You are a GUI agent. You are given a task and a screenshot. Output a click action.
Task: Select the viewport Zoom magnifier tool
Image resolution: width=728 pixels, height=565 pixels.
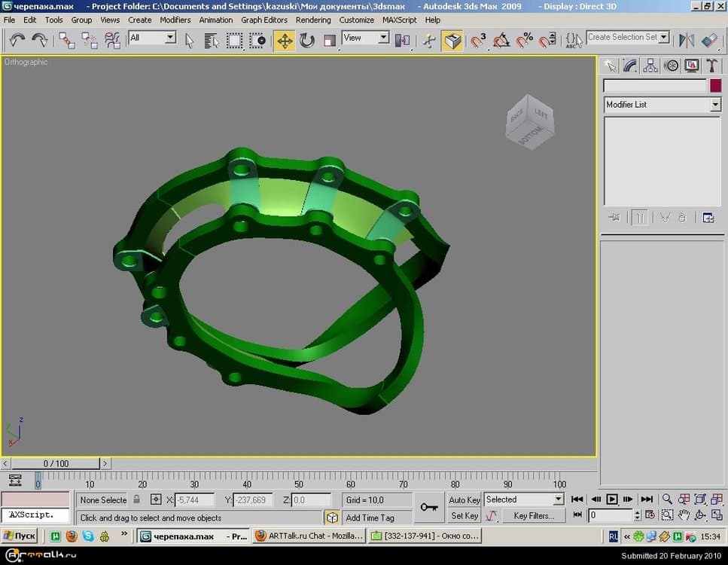click(667, 499)
